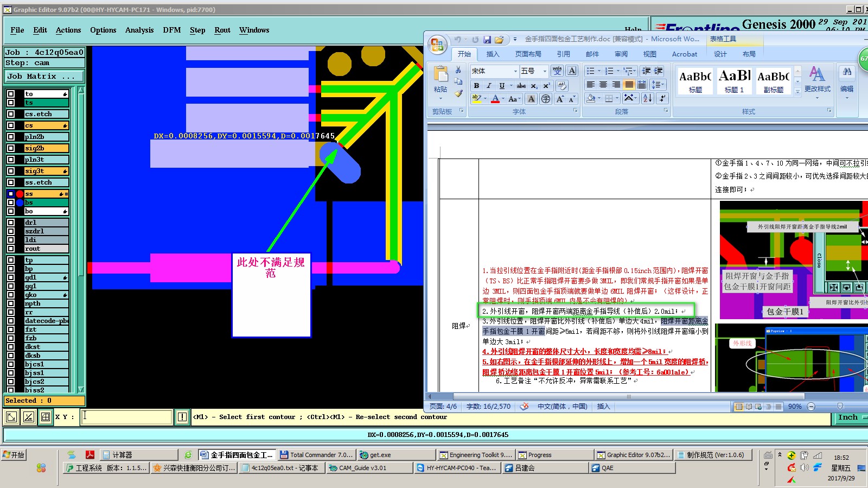Apply superscript formatting in Word ribbon
The width and height of the screenshot is (868, 488).
[x=546, y=85]
